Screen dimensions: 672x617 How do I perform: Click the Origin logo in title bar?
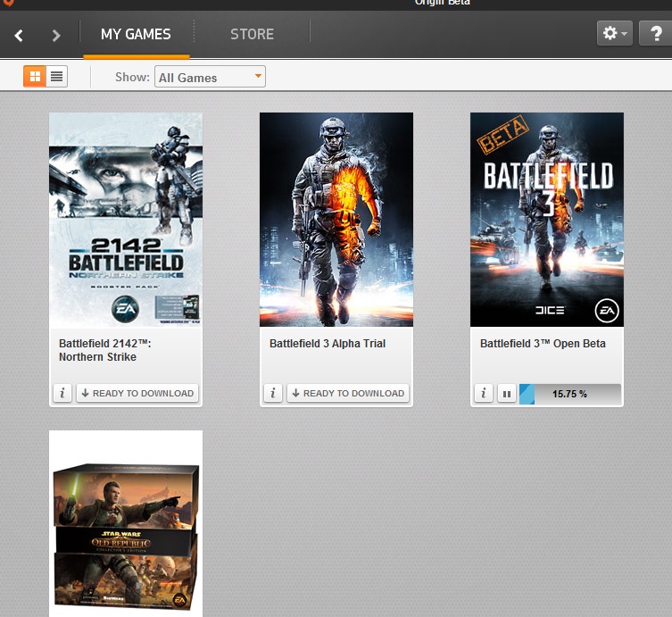click(x=8, y=3)
